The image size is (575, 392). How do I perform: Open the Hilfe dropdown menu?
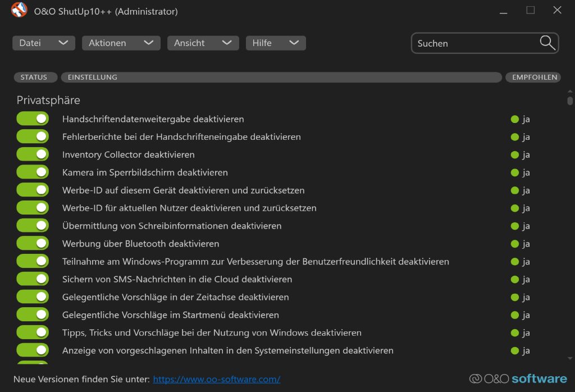(276, 43)
